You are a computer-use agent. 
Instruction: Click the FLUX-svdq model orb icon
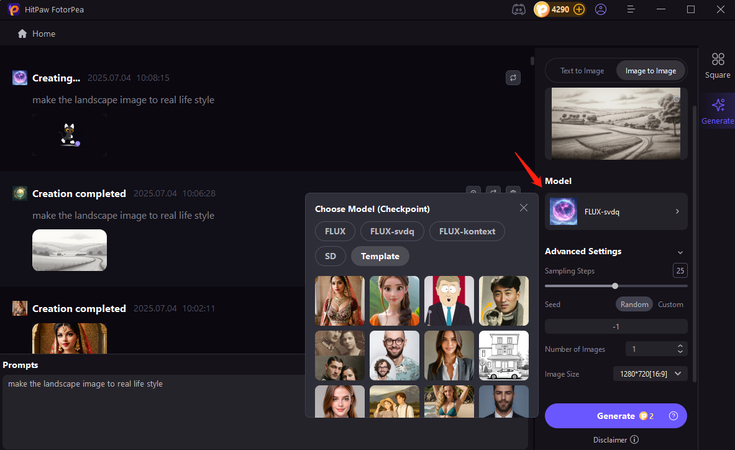(x=563, y=211)
